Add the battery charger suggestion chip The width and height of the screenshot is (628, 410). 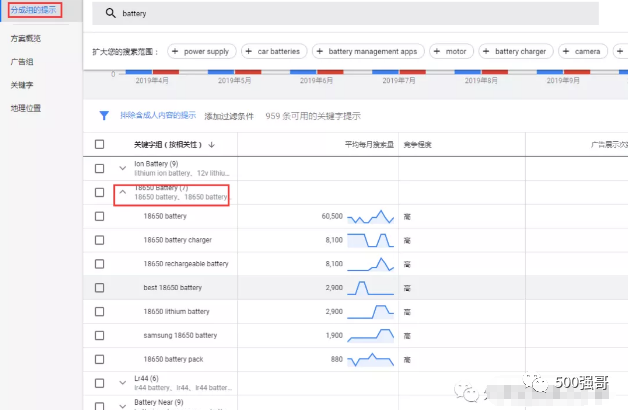point(515,51)
